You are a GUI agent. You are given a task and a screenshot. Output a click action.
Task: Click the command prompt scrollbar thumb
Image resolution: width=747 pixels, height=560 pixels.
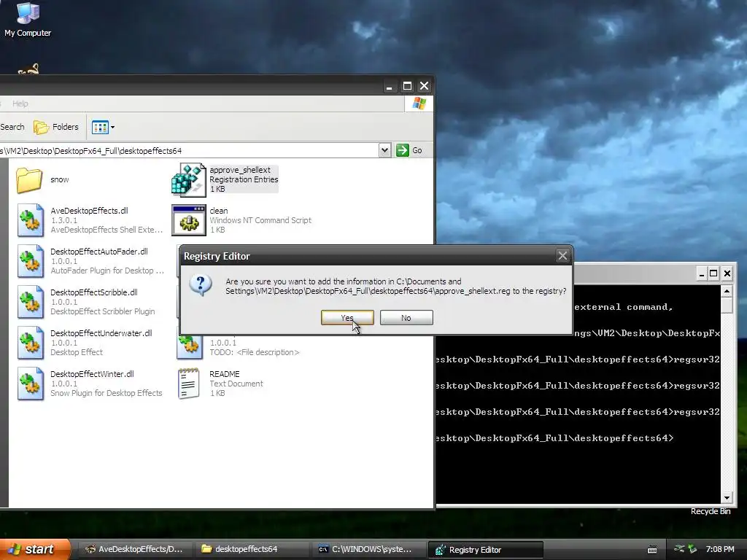(727, 306)
